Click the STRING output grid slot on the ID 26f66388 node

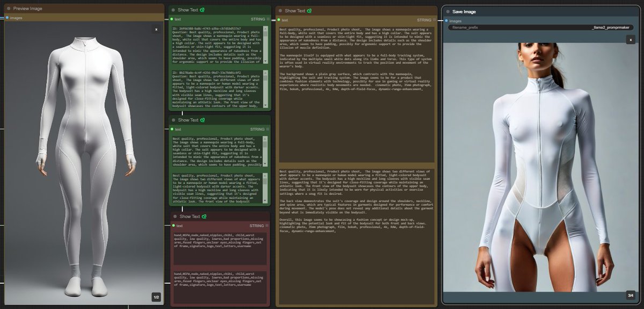click(x=268, y=19)
